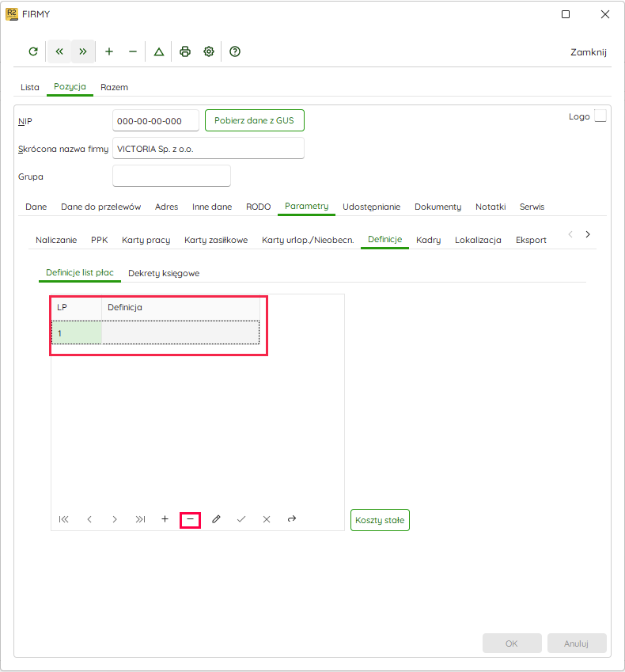
Task: Click into the NIP input field
Action: (x=156, y=120)
